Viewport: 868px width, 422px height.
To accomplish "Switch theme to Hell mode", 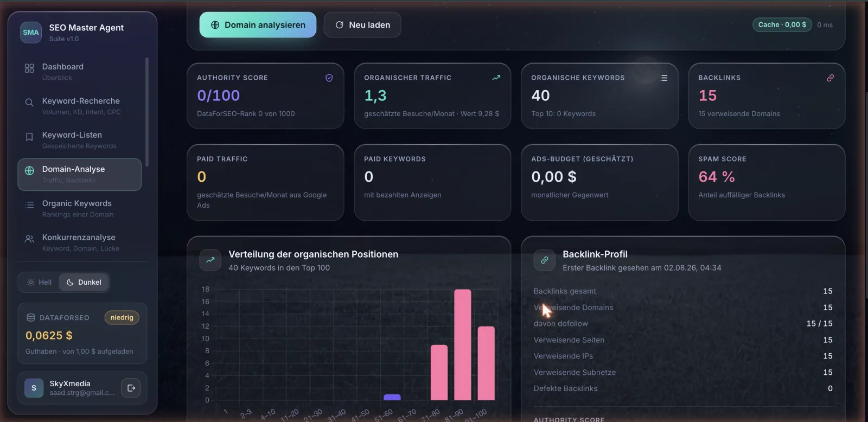I will tap(39, 282).
